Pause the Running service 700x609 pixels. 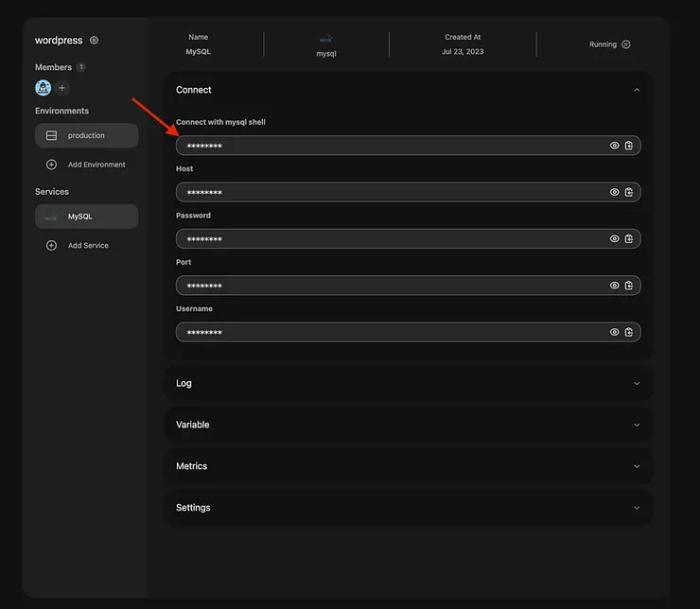625,44
